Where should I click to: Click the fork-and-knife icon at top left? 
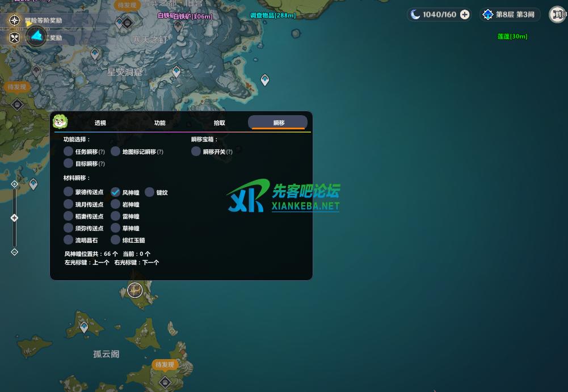click(15, 37)
